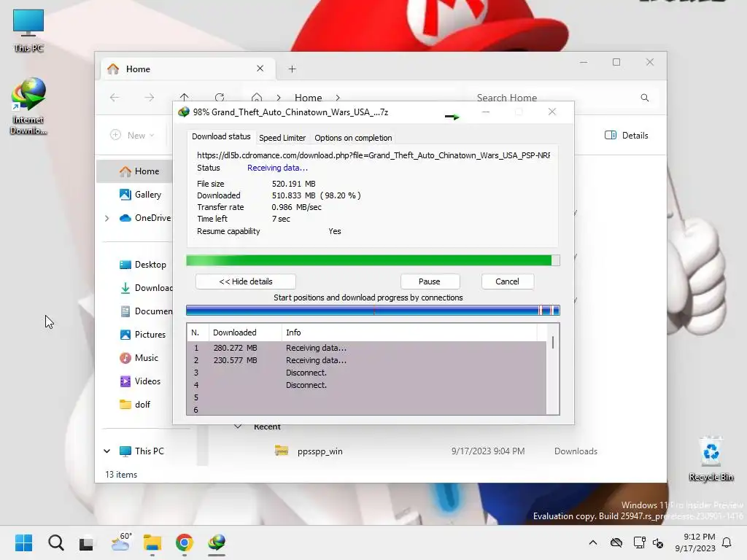Show hidden system tray icons
The width and height of the screenshot is (747, 560).
click(x=592, y=542)
